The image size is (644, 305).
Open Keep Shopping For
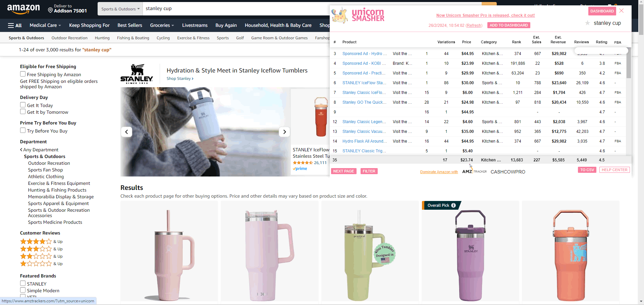click(89, 26)
